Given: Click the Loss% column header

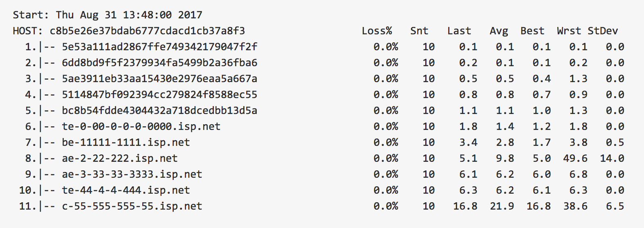Looking at the screenshot, I should [377, 31].
